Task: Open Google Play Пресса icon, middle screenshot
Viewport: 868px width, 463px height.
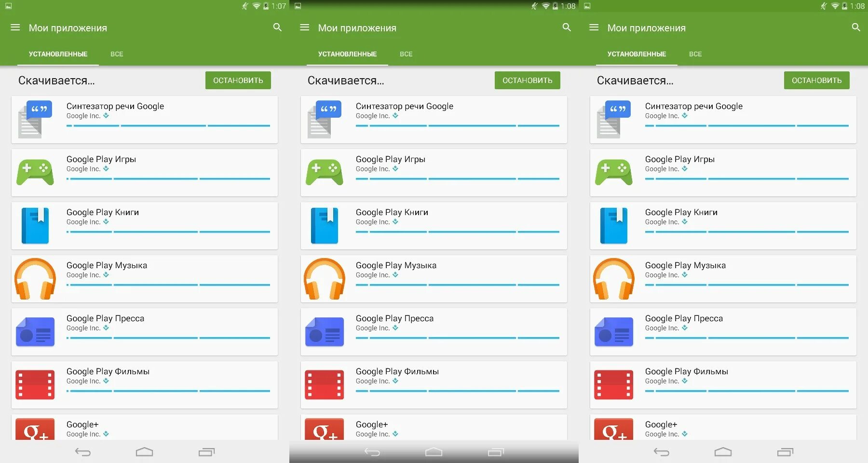Action: (x=325, y=332)
